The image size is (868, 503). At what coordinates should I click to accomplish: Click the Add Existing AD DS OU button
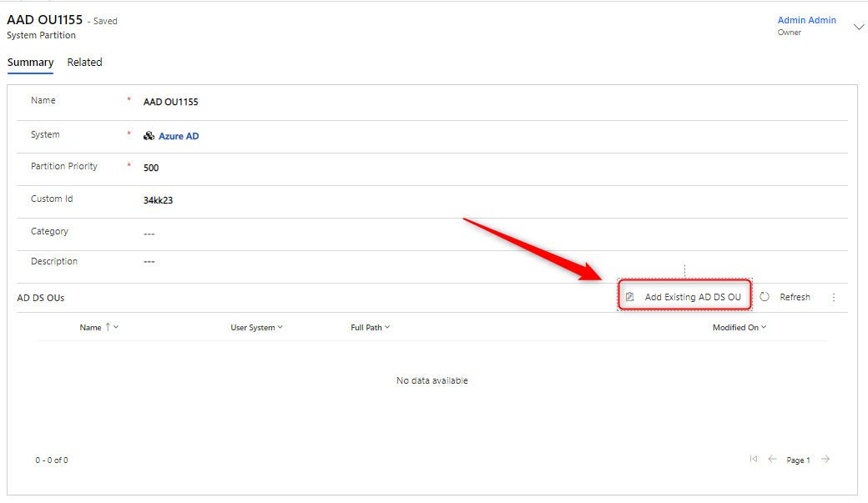pyautogui.click(x=684, y=297)
